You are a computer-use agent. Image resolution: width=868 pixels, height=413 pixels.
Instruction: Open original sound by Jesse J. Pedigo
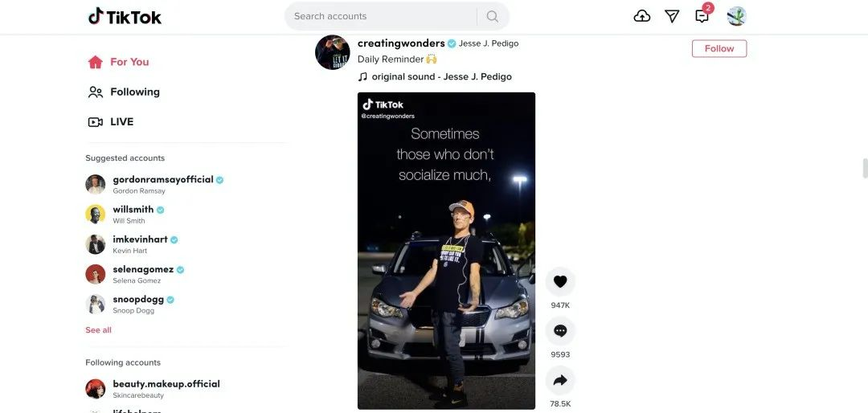[435, 77]
